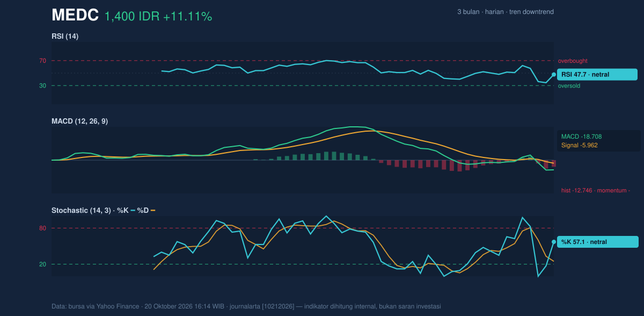Select the Signal -5.962 value
Image resolution: width=644 pixels, height=316 pixels.
[580, 145]
